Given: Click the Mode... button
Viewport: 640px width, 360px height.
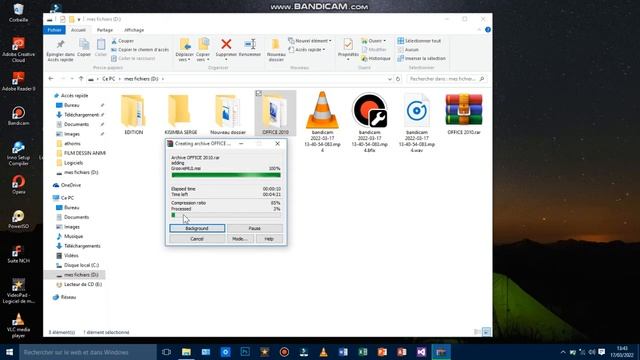Looking at the screenshot, I should (x=240, y=239).
